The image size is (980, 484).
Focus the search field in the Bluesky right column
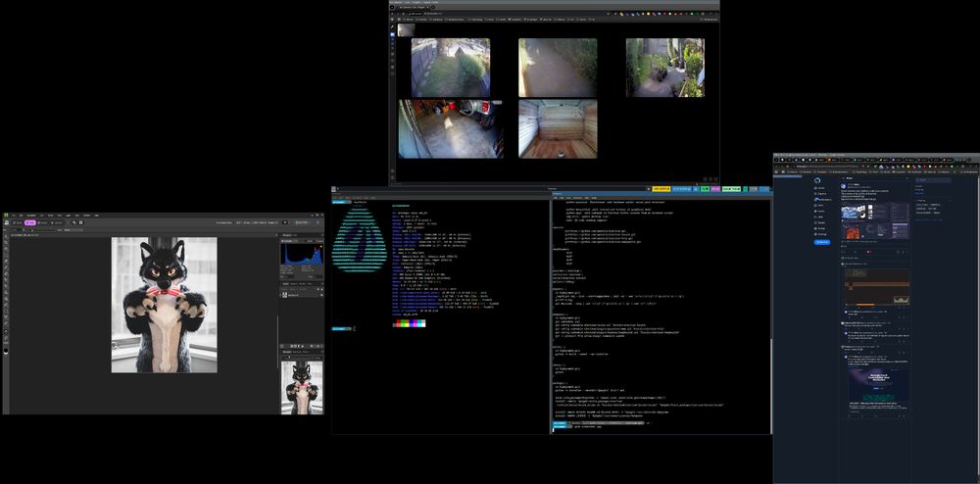tap(933, 180)
